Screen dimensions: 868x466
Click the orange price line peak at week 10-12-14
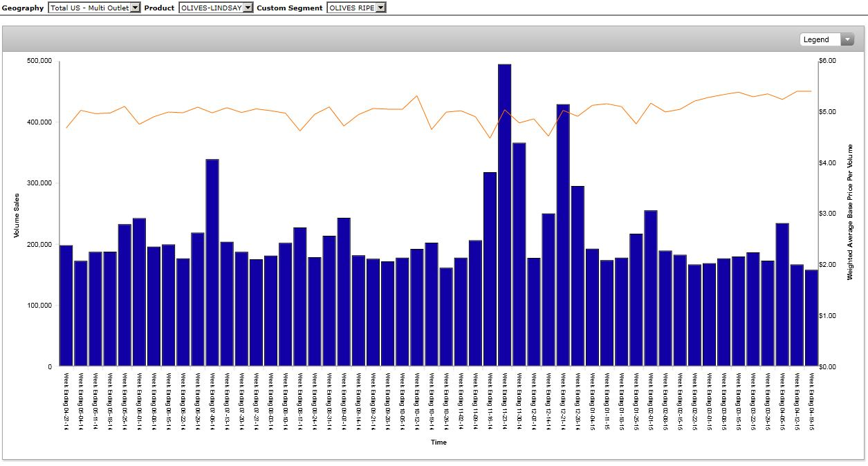[x=416, y=96]
